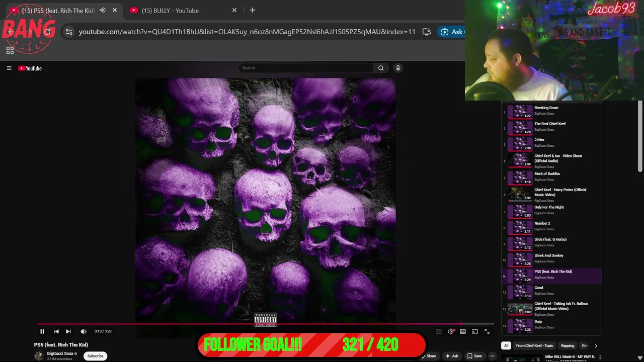Seek on the red video progress bar

click(266, 324)
